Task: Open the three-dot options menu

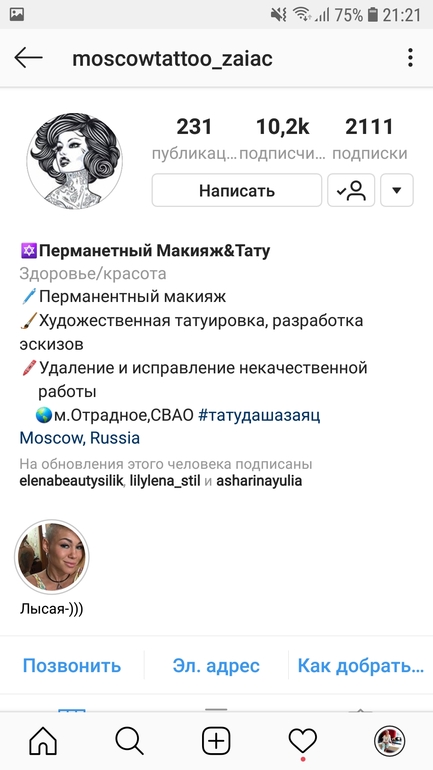Action: tap(410, 58)
